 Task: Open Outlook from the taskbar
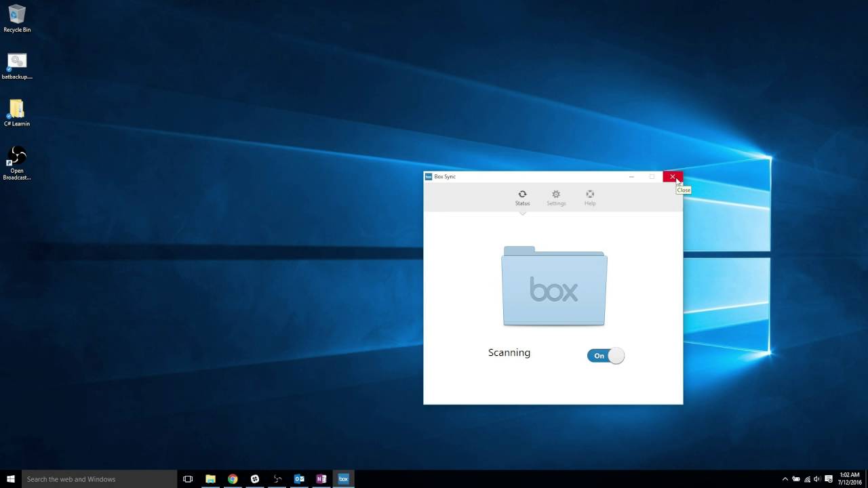[299, 479]
